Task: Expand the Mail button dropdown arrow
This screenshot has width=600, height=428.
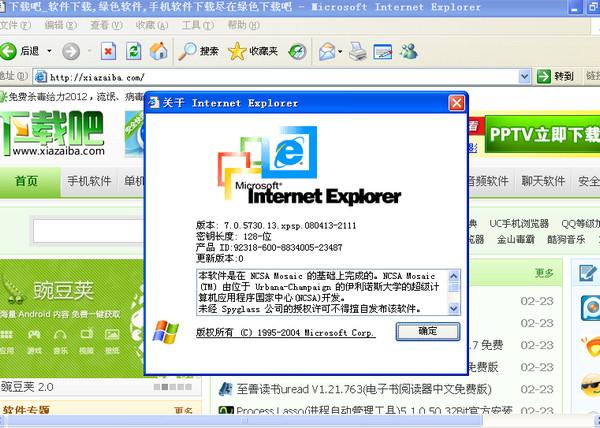Action: (340, 51)
